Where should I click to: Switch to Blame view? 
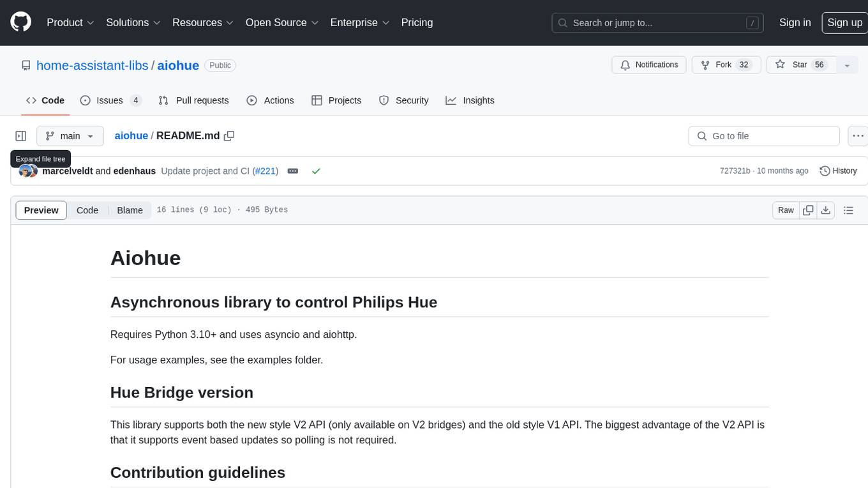pos(130,210)
